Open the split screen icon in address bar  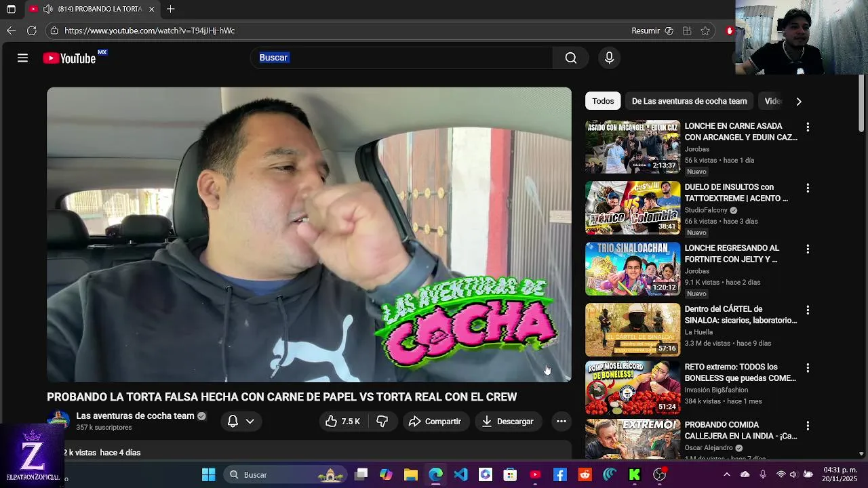[687, 30]
